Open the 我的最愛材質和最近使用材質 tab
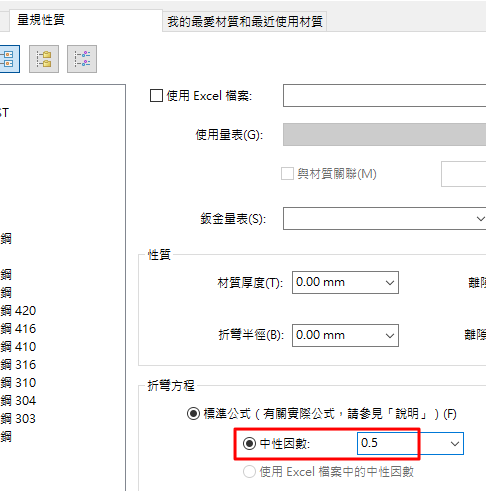 [x=245, y=22]
